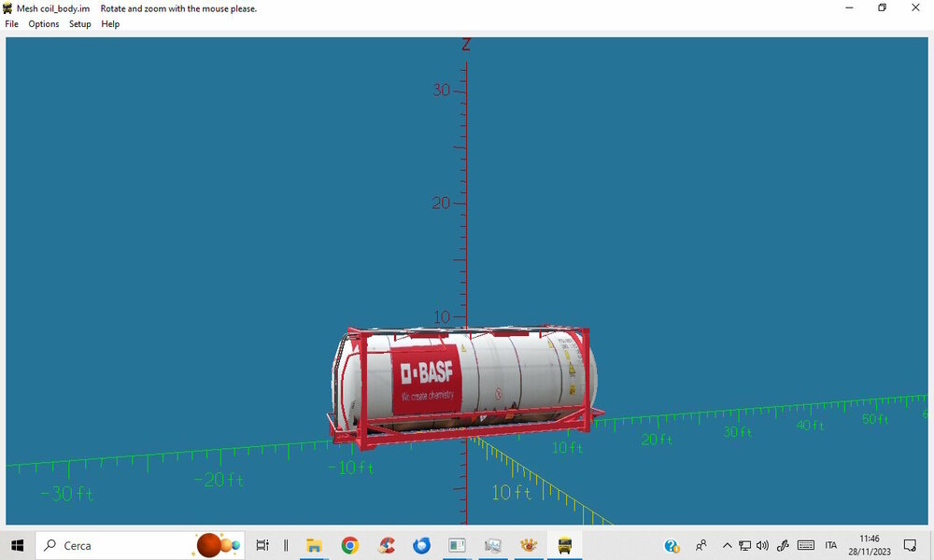Open the touch keyboard tray icon
Screen dimensions: 934x560
tap(806, 545)
